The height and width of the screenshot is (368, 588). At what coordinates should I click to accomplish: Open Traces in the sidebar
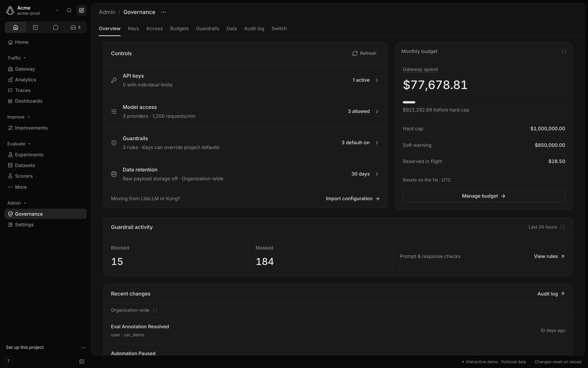(45, 90)
